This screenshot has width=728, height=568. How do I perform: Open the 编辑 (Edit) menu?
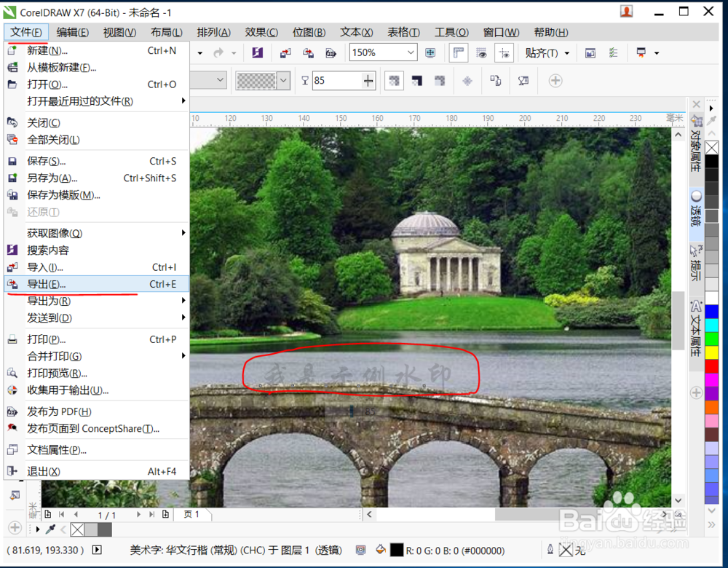[x=72, y=32]
